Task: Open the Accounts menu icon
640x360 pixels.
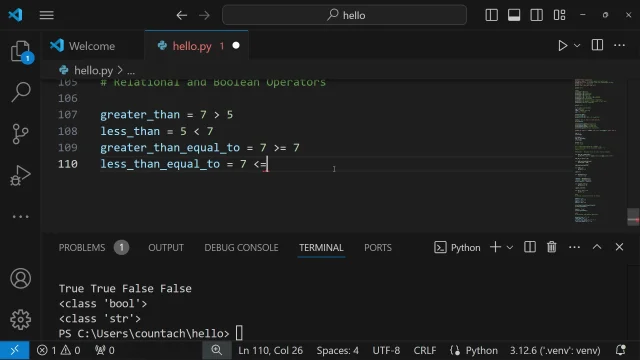Action: tap(20, 278)
